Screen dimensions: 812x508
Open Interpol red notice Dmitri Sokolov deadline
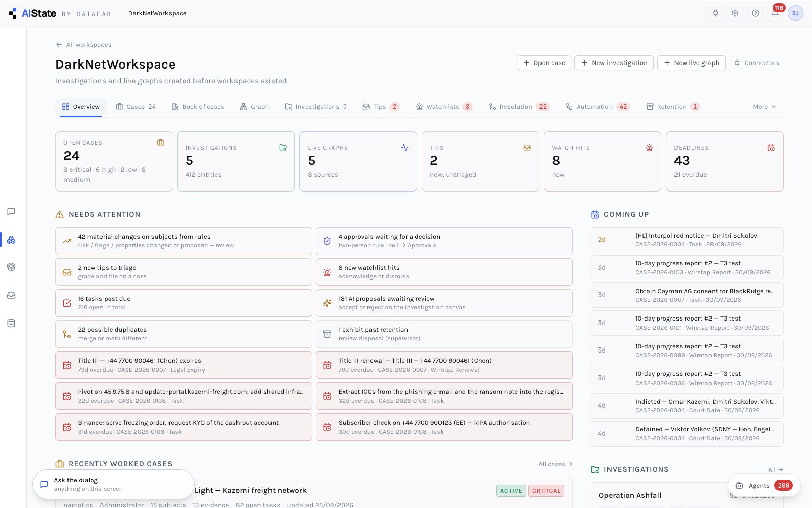point(687,240)
